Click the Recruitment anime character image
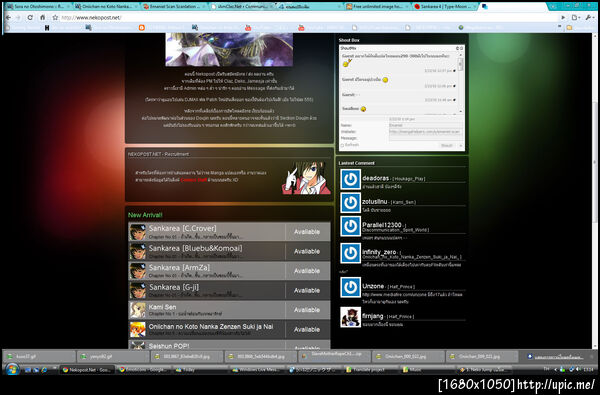The height and width of the screenshot is (395, 600). point(306,178)
